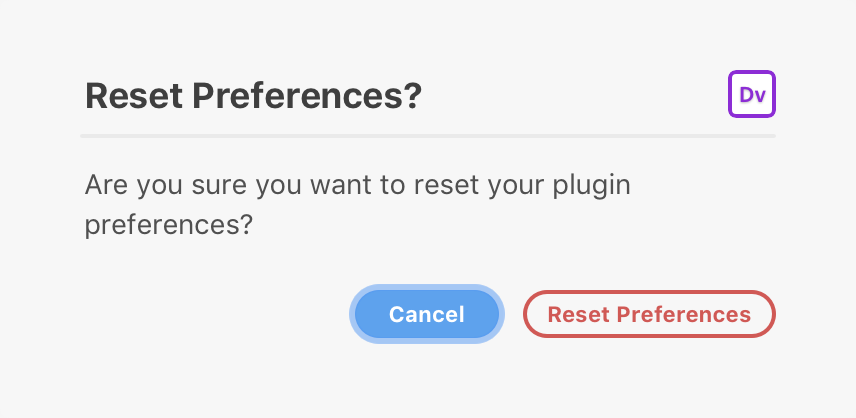Confirm with the red Reset Preferences button

tap(649, 314)
